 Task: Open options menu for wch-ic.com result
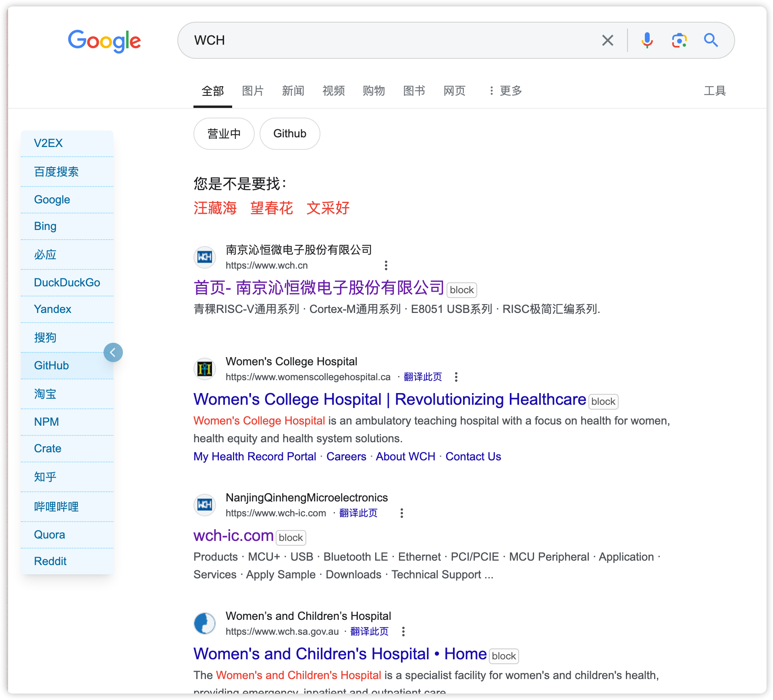[401, 513]
